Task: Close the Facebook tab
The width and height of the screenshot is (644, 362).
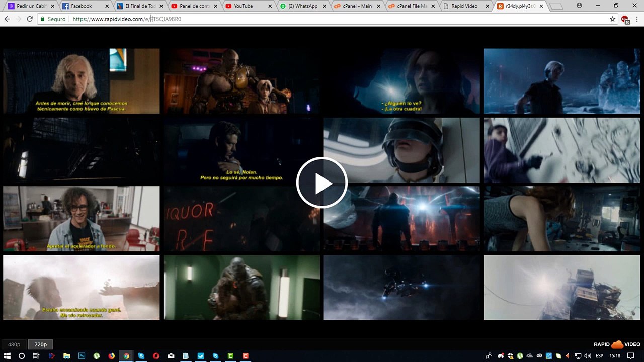Action: pyautogui.click(x=107, y=6)
